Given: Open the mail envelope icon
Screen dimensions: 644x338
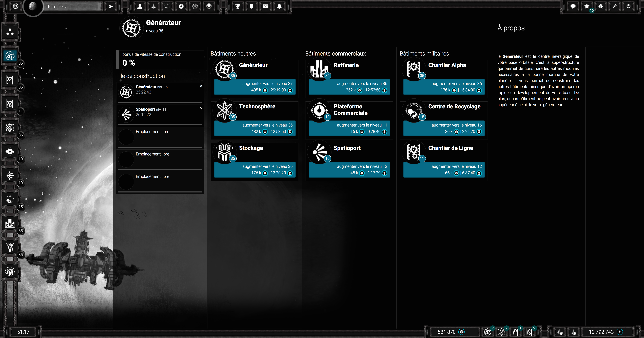Looking at the screenshot, I should click(x=265, y=7).
